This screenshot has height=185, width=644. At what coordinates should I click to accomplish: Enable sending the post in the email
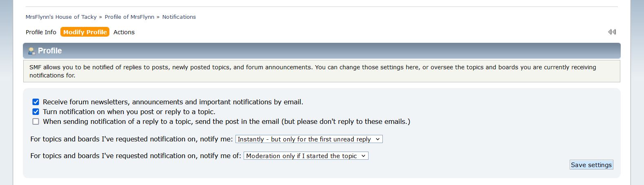[x=36, y=121]
